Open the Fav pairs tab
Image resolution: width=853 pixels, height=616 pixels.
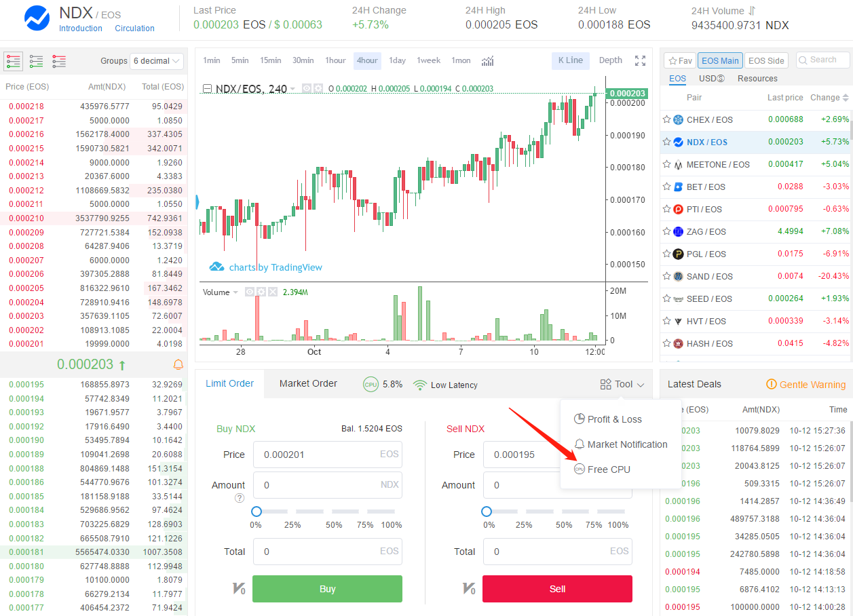(679, 60)
